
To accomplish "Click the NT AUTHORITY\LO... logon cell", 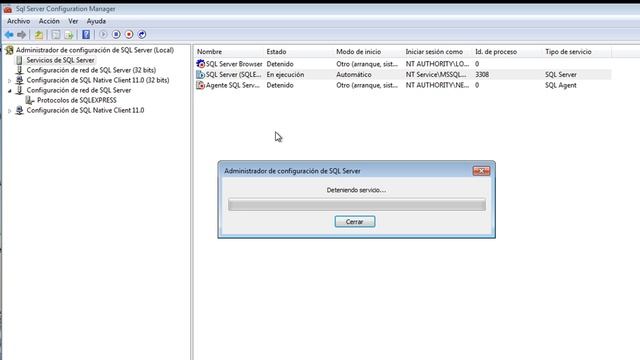I will click(x=437, y=64).
